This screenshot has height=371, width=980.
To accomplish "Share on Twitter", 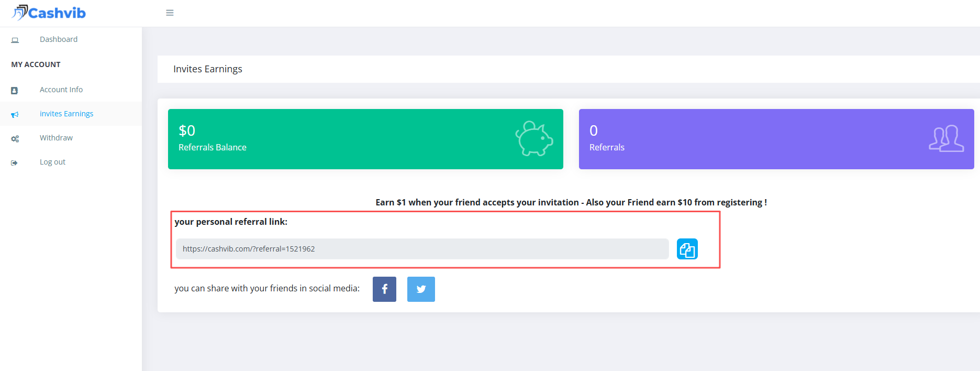I will pyautogui.click(x=421, y=289).
